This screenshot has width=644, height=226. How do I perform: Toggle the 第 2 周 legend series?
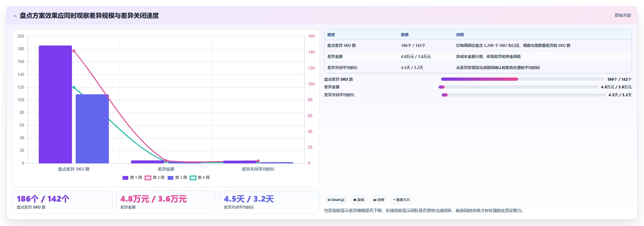(x=155, y=178)
